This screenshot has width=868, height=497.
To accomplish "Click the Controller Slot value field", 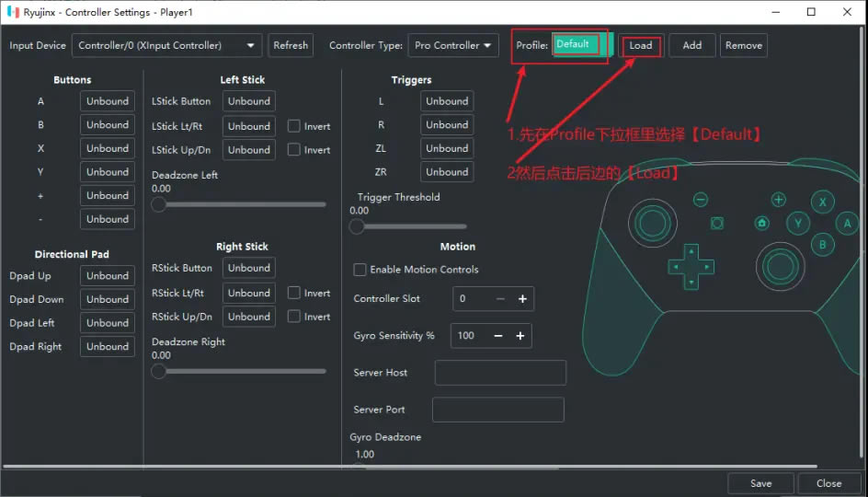I will 472,299.
